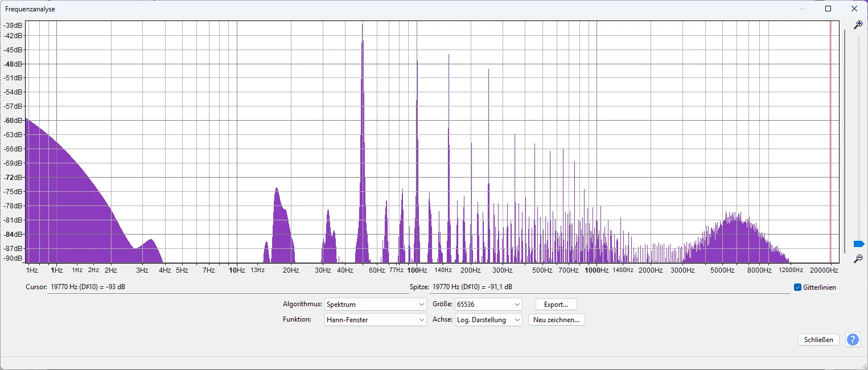Click the -75dB level axis label

click(13, 192)
